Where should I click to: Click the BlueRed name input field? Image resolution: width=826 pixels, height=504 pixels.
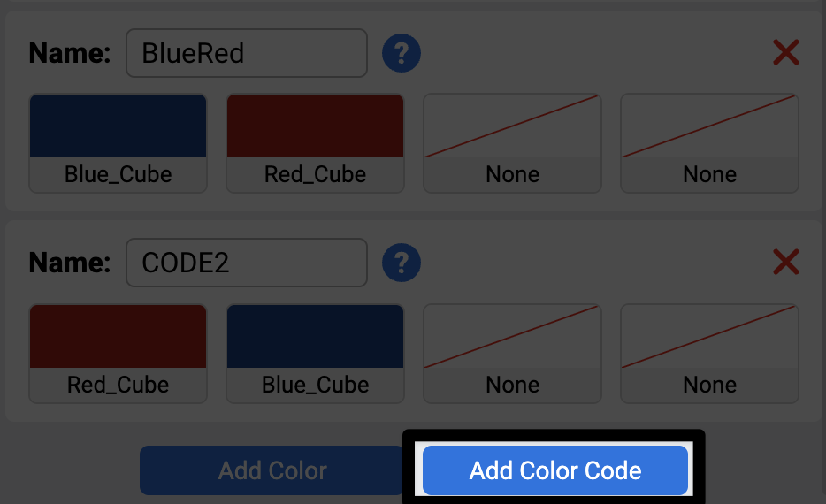pyautogui.click(x=246, y=54)
